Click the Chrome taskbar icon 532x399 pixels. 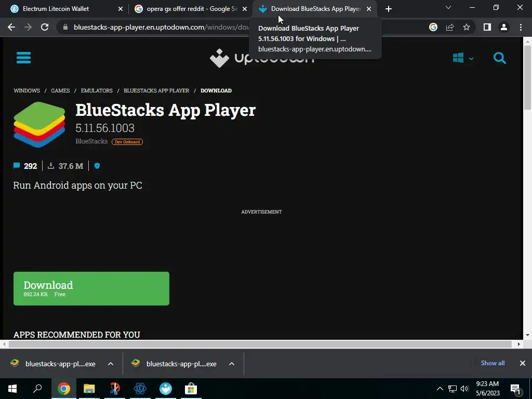[63, 389]
